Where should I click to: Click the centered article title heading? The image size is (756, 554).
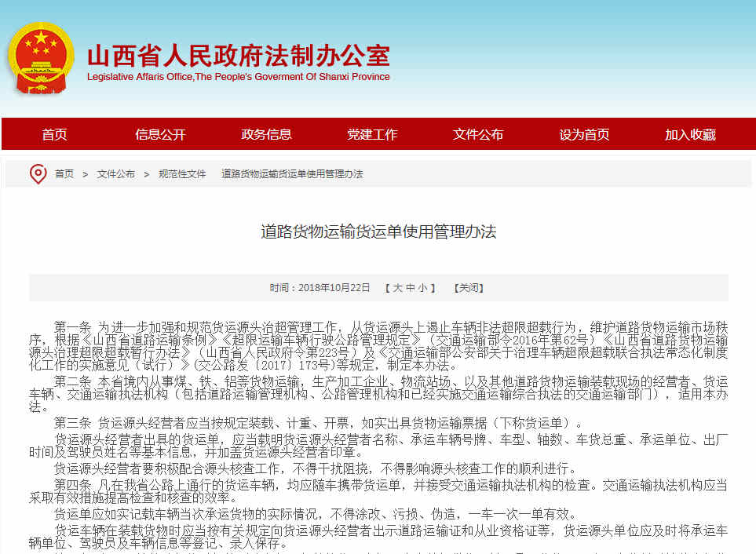[x=378, y=231]
